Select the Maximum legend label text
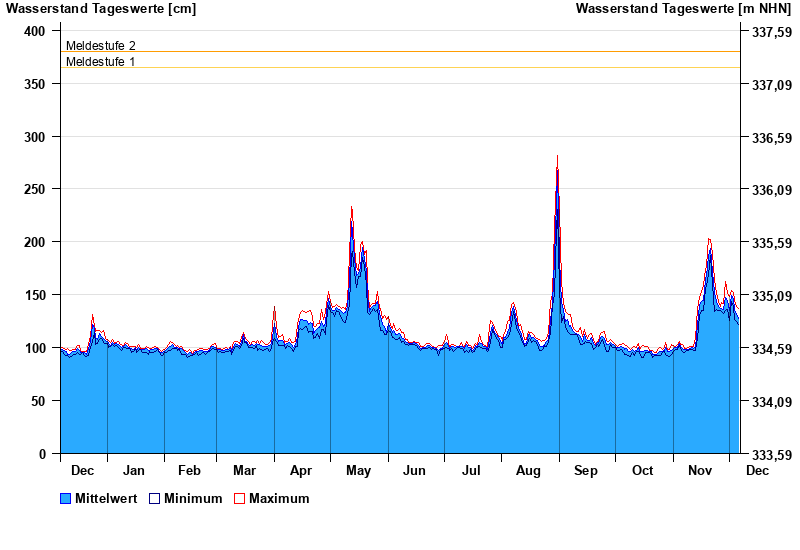This screenshot has width=800, height=550. 279,499
